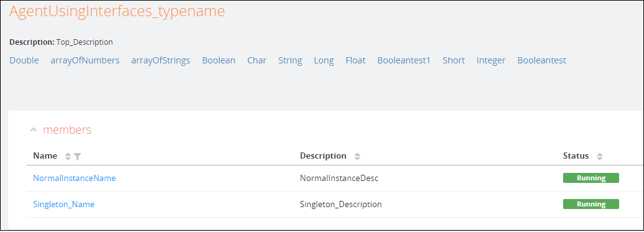The height and width of the screenshot is (232, 644).
Task: Sort by Status column arrows
Action: (x=600, y=157)
